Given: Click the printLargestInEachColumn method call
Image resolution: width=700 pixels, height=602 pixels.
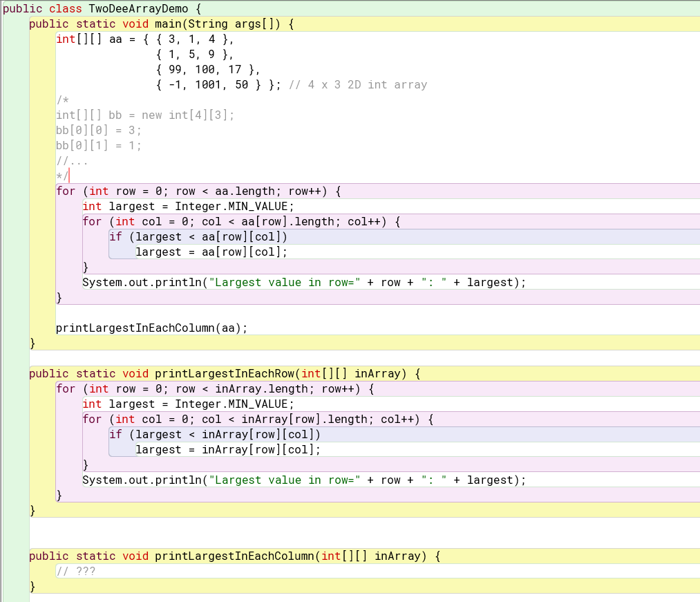Looking at the screenshot, I should pos(135,328).
